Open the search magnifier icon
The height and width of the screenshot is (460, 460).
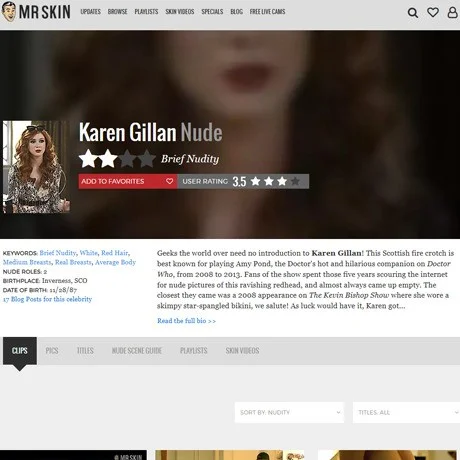pyautogui.click(x=413, y=13)
